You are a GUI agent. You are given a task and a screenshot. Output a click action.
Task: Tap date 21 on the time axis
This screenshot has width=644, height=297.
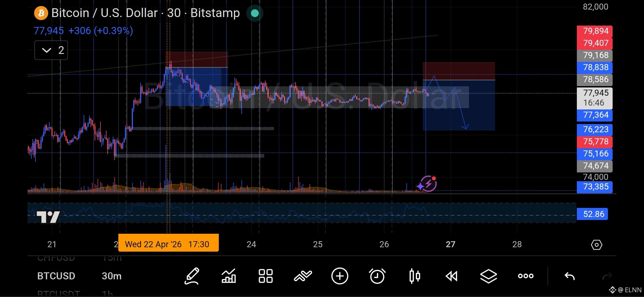(52, 244)
